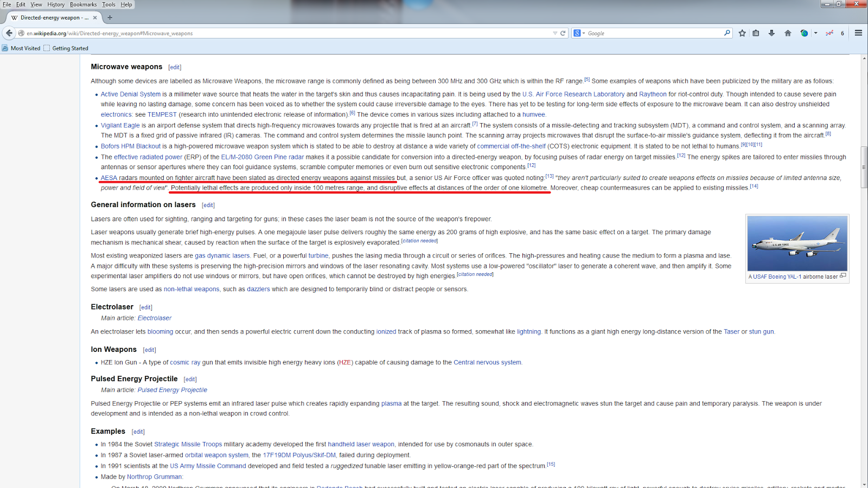The height and width of the screenshot is (488, 868).
Task: Close the Directed-energy weapon tab
Action: tap(95, 17)
